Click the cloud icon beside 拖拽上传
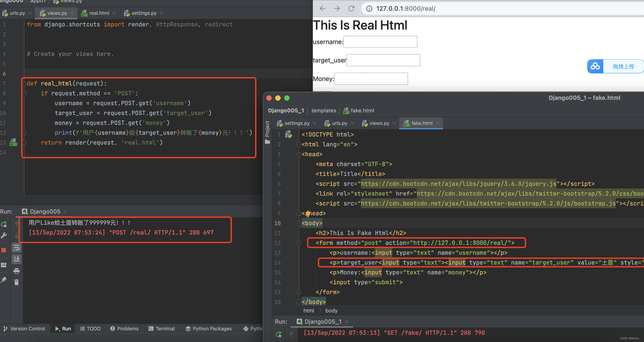 [x=595, y=66]
